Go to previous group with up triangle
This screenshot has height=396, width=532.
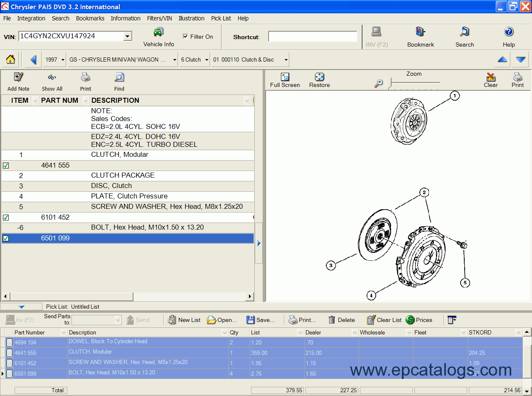(502, 59)
